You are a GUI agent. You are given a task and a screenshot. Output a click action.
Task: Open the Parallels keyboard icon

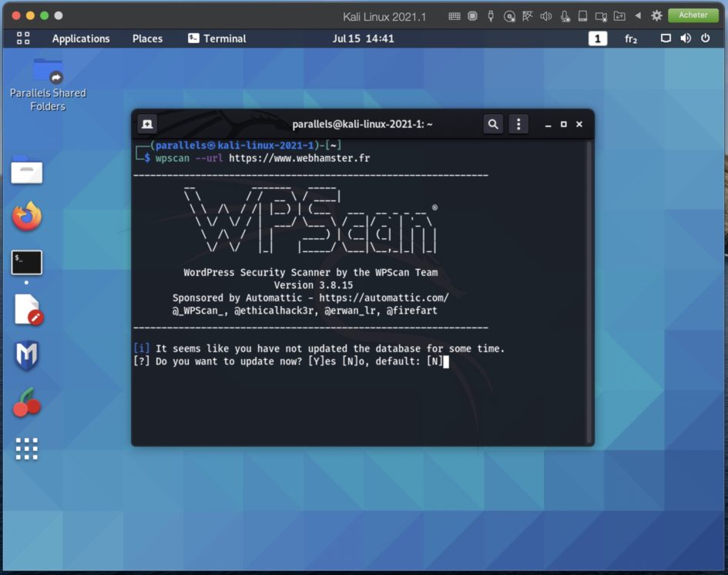point(455,16)
